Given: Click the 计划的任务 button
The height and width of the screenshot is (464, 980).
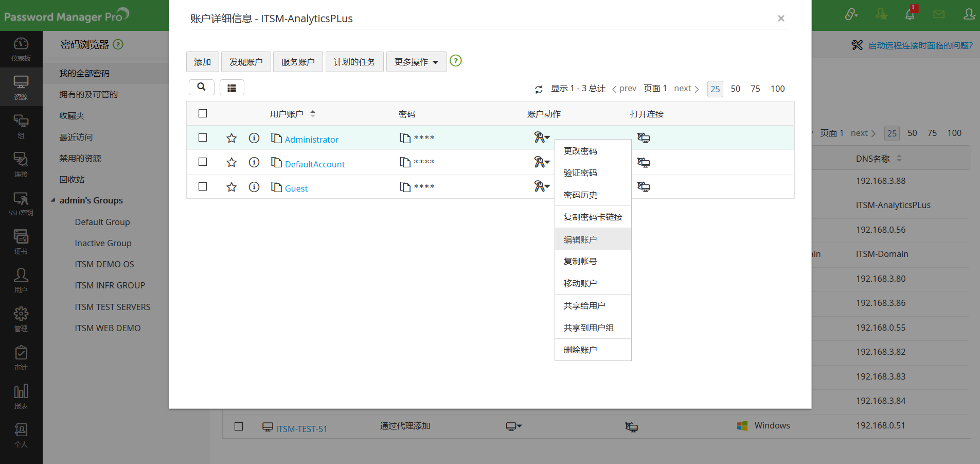Looking at the screenshot, I should 354,62.
